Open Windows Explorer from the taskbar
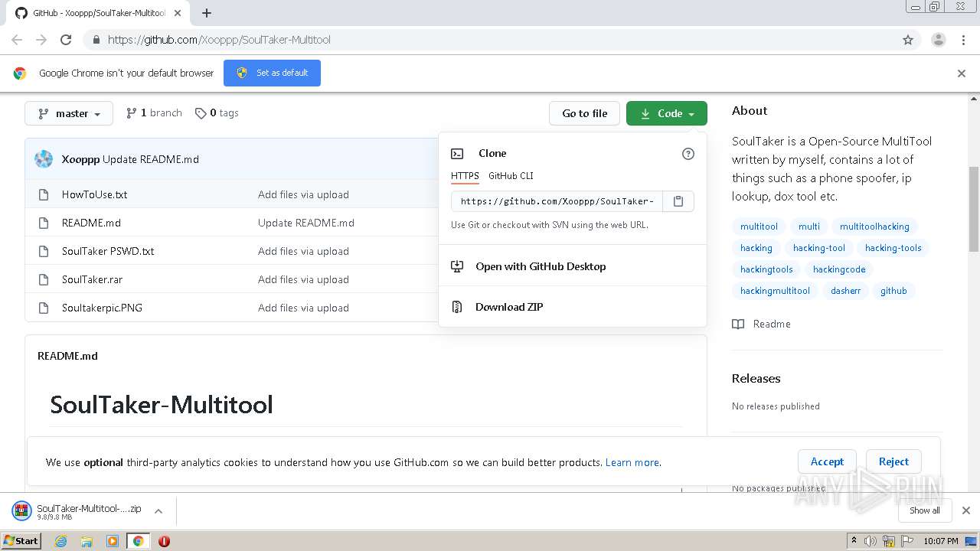This screenshot has width=980, height=551. pyautogui.click(x=87, y=541)
